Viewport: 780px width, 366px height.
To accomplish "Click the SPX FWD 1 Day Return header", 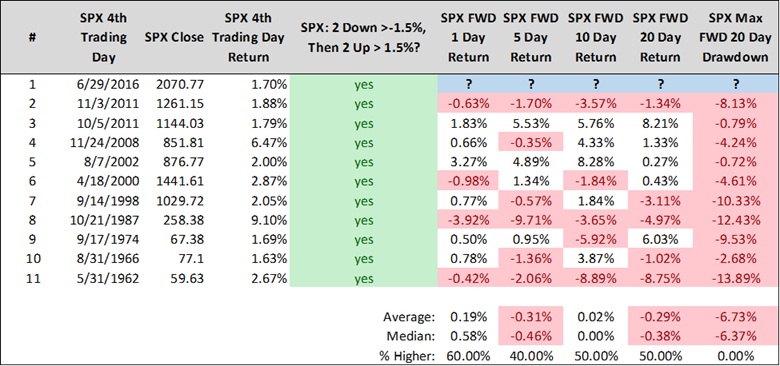I will pyautogui.click(x=468, y=37).
